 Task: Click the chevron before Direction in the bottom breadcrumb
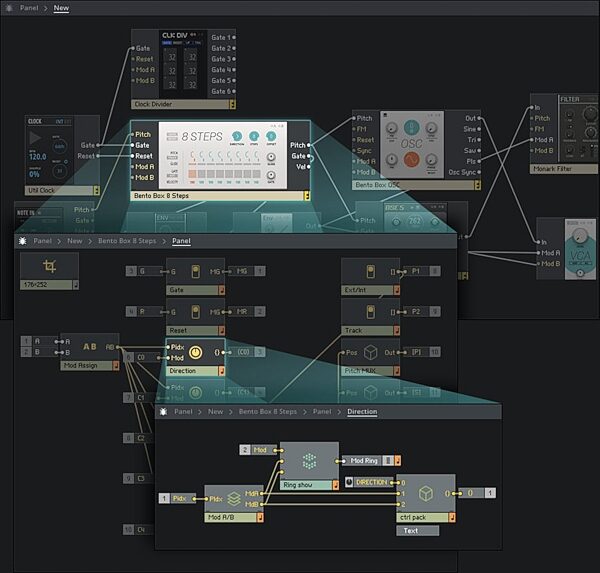(x=339, y=412)
